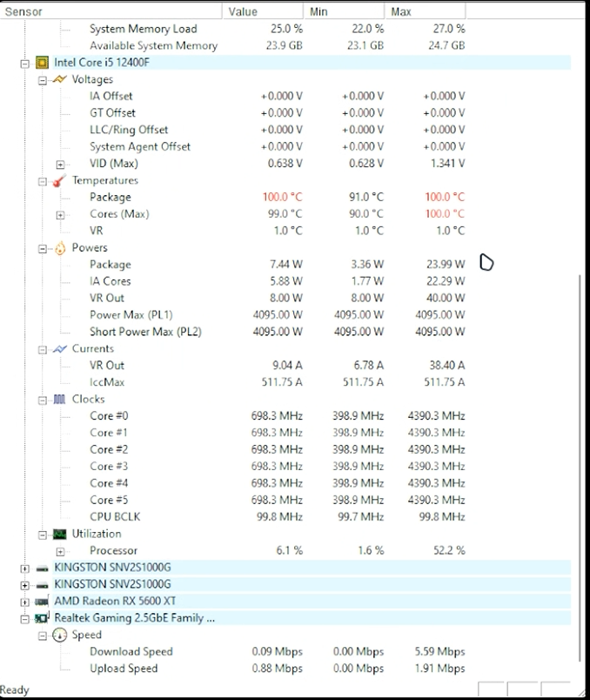Collapse the Utilization group
This screenshot has height=700, width=590.
(43, 535)
